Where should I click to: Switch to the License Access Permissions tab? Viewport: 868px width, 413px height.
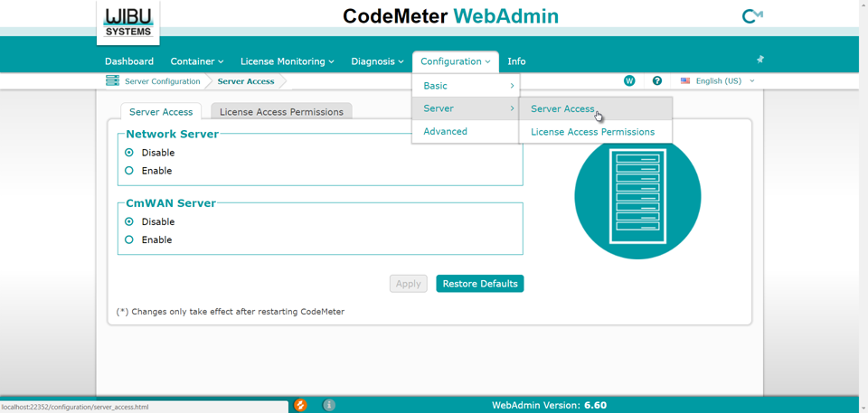[281, 112]
